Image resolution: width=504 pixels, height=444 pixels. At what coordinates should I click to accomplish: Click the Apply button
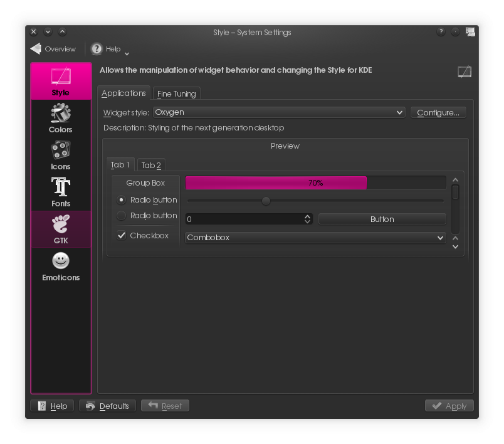coord(449,406)
